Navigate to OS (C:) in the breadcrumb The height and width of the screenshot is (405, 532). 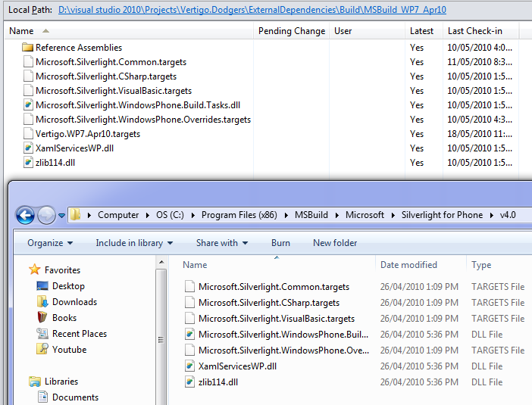coord(170,215)
